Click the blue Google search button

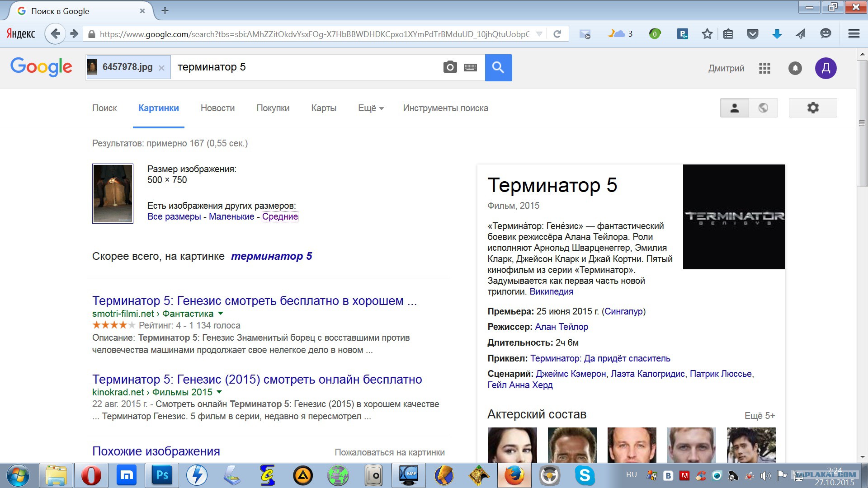click(498, 67)
